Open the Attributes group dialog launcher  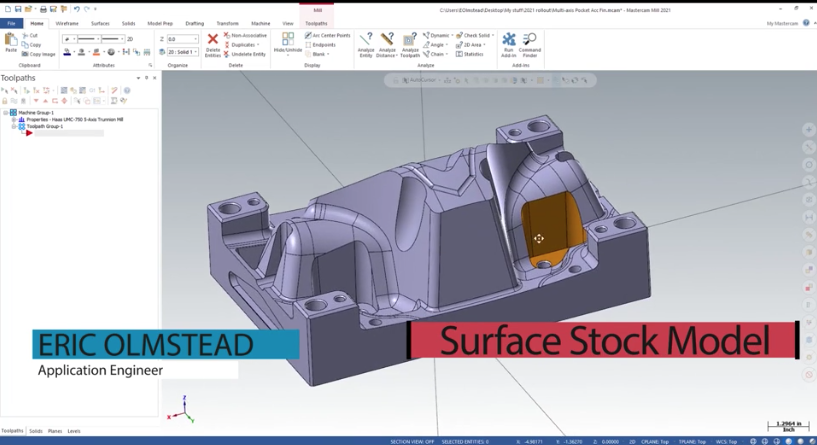point(150,66)
